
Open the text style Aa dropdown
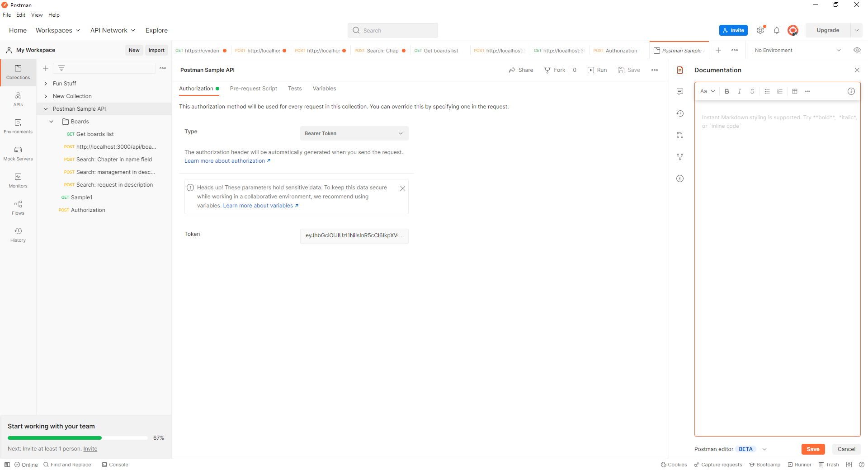(x=708, y=91)
